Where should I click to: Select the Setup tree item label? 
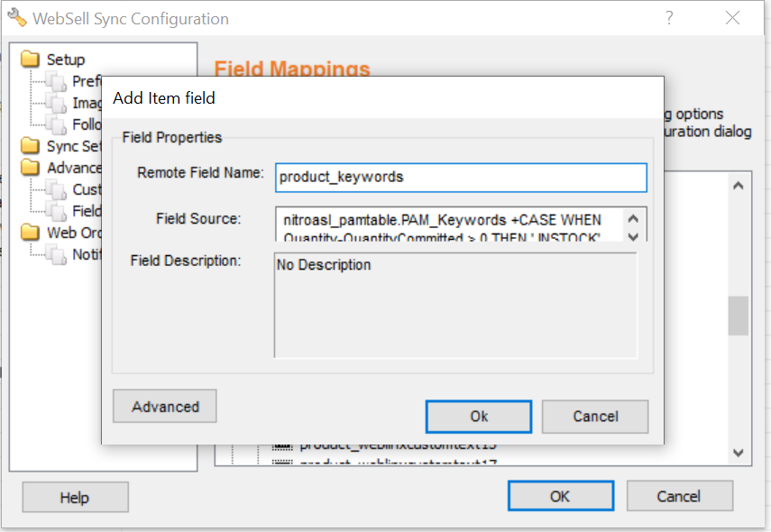click(x=66, y=60)
